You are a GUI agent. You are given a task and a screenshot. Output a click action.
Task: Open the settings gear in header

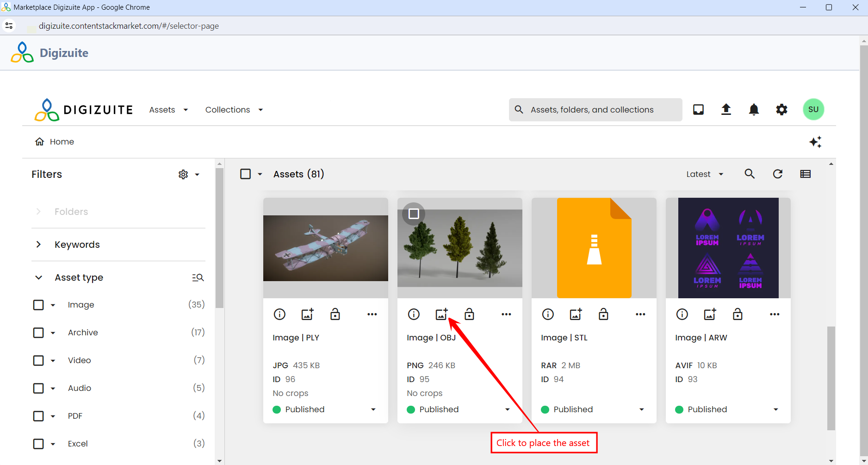tap(781, 109)
